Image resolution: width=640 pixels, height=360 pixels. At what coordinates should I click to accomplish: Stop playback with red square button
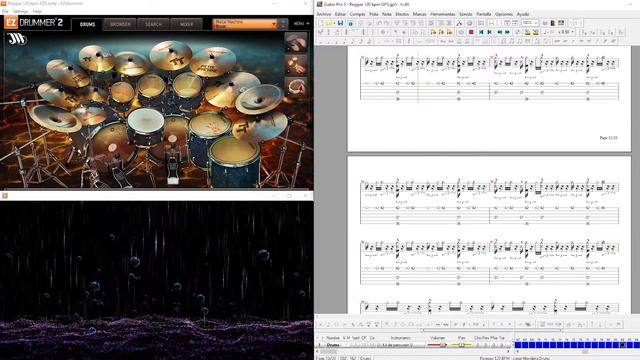coord(471,32)
